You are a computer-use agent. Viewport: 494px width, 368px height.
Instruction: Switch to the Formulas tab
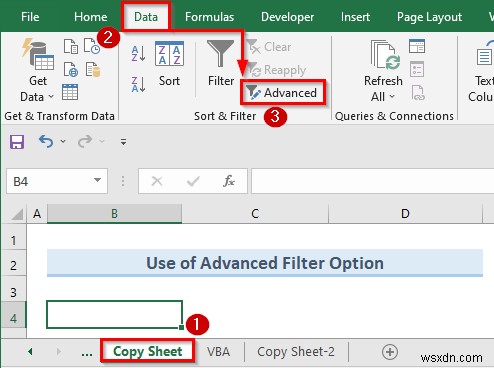pos(209,17)
